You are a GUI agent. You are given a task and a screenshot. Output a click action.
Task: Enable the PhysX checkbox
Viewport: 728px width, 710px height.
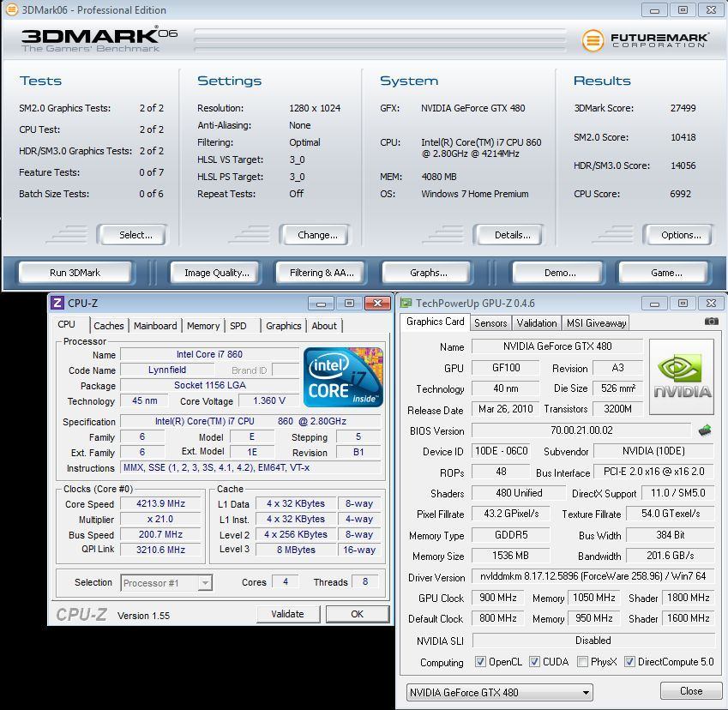[x=582, y=662]
